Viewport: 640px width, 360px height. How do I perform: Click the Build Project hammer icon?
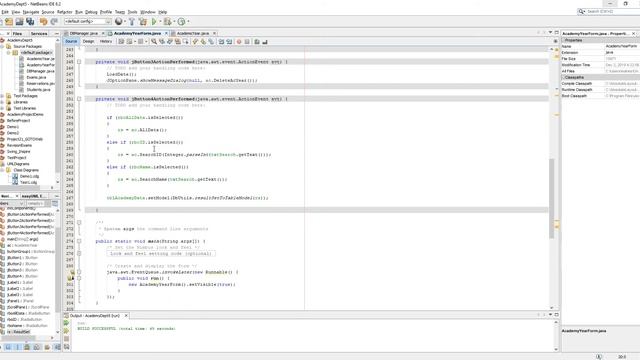(132, 22)
